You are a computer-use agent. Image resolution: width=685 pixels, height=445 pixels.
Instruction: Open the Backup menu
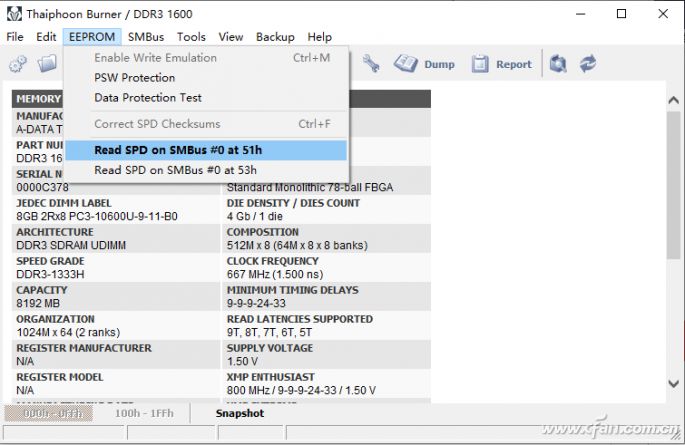(275, 37)
